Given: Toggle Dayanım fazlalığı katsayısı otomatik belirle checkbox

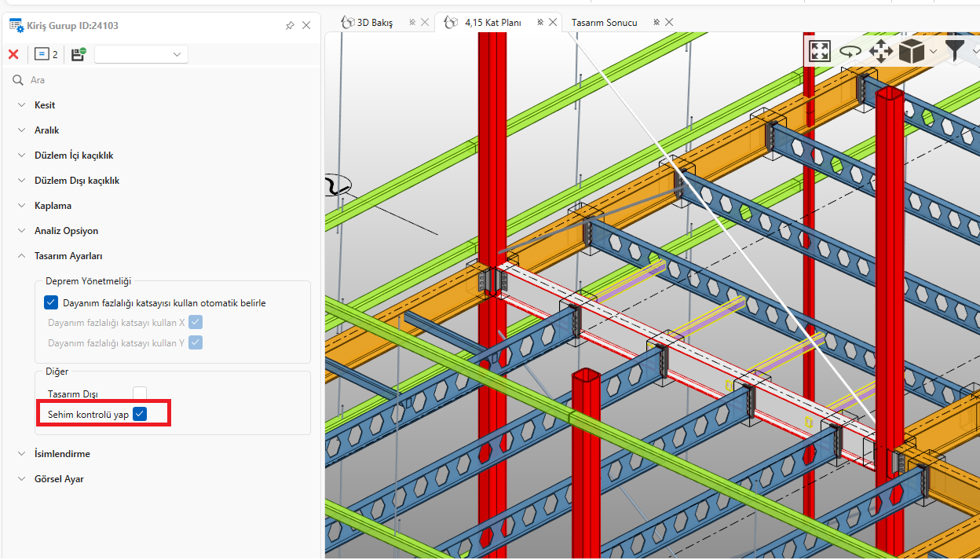Looking at the screenshot, I should (51, 302).
